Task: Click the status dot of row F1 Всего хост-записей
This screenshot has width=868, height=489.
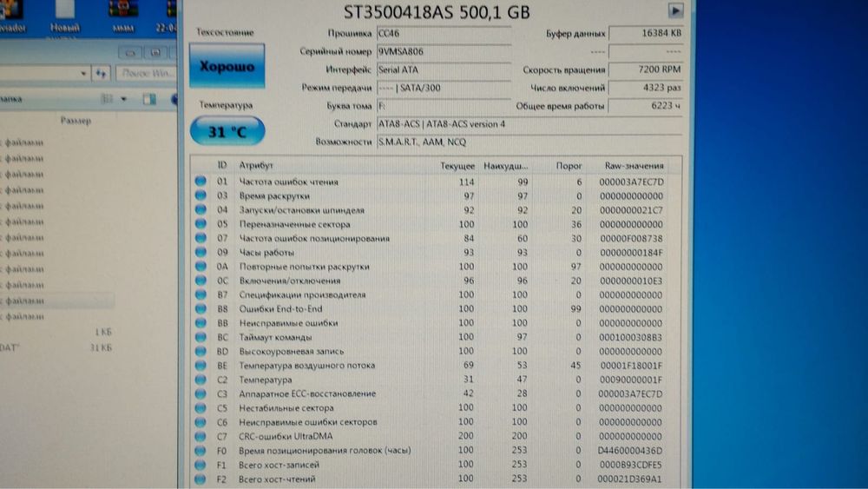Action: tap(201, 465)
